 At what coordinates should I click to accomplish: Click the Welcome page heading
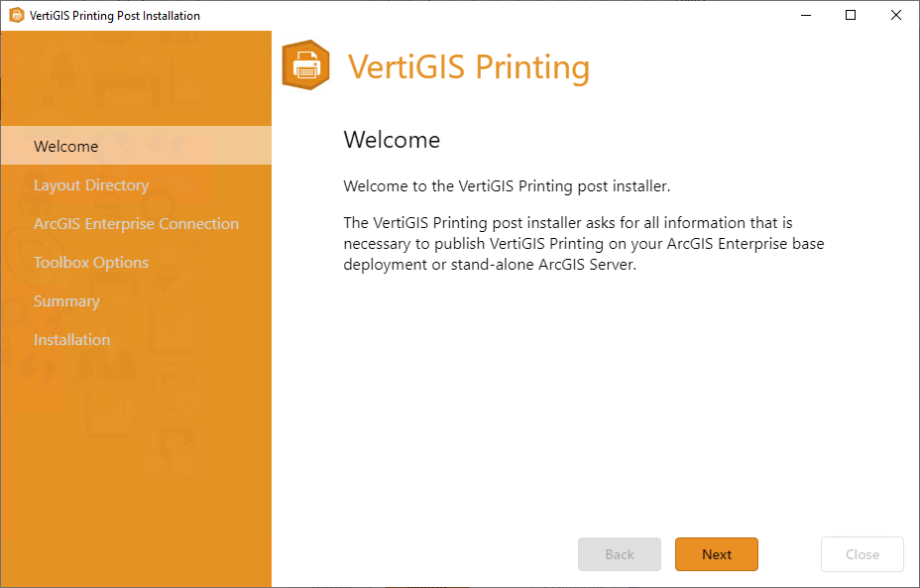click(x=392, y=140)
